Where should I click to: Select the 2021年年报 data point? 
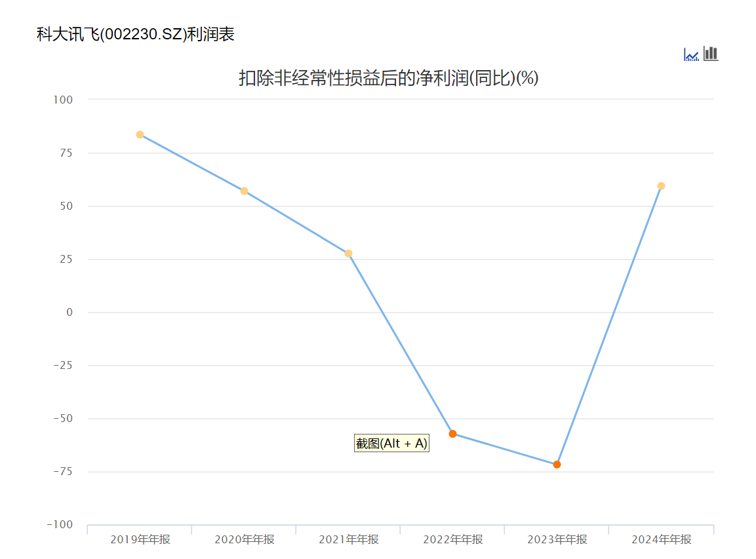(x=349, y=254)
